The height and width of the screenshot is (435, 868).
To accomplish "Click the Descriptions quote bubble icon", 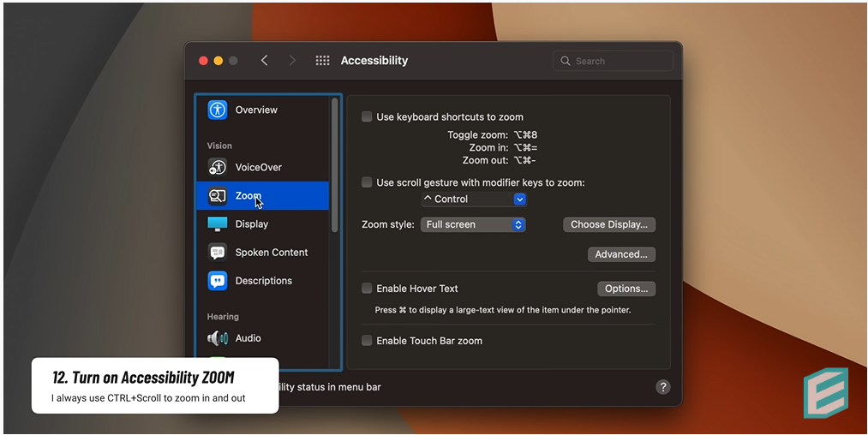I will click(x=217, y=281).
